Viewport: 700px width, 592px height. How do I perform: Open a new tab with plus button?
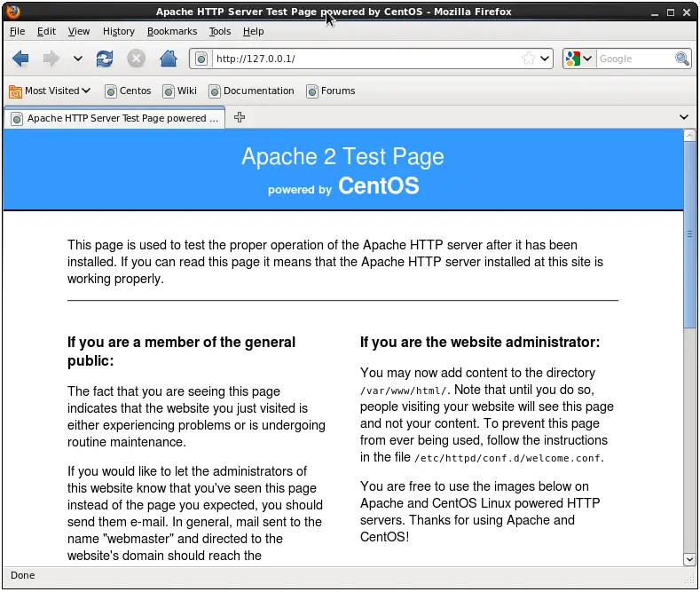tap(240, 117)
